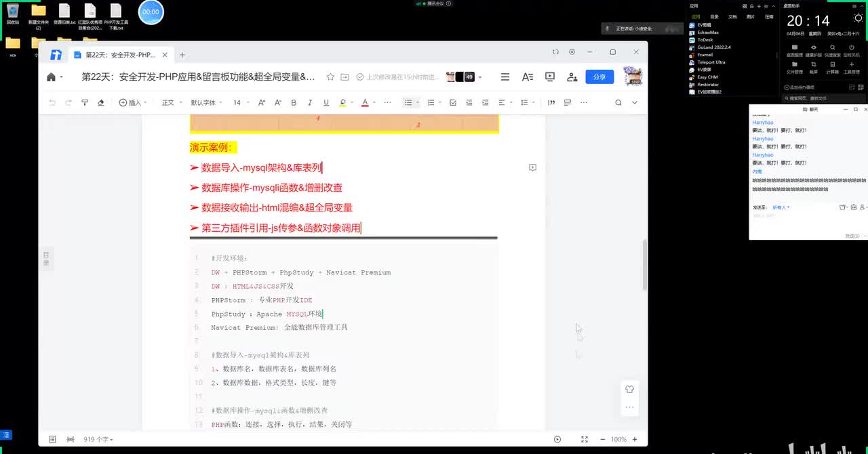
Task: Open the move-to-folder icon beside the star
Action: pyautogui.click(x=344, y=77)
